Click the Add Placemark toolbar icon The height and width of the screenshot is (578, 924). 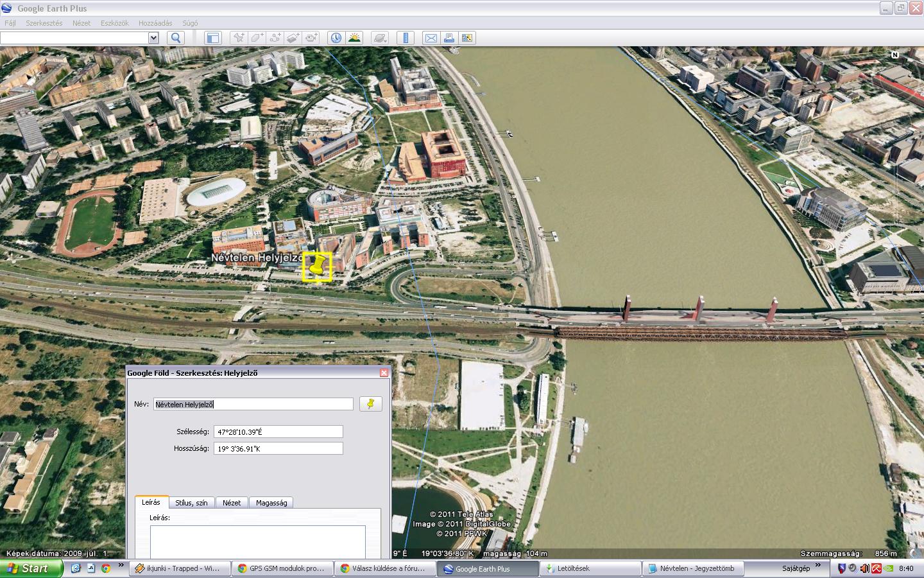click(x=239, y=38)
